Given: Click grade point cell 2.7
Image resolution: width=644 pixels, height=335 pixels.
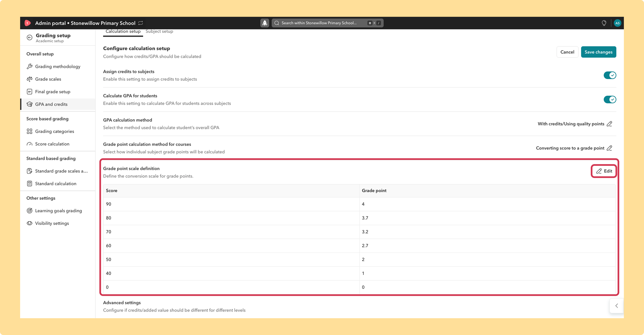Looking at the screenshot, I should (487, 246).
